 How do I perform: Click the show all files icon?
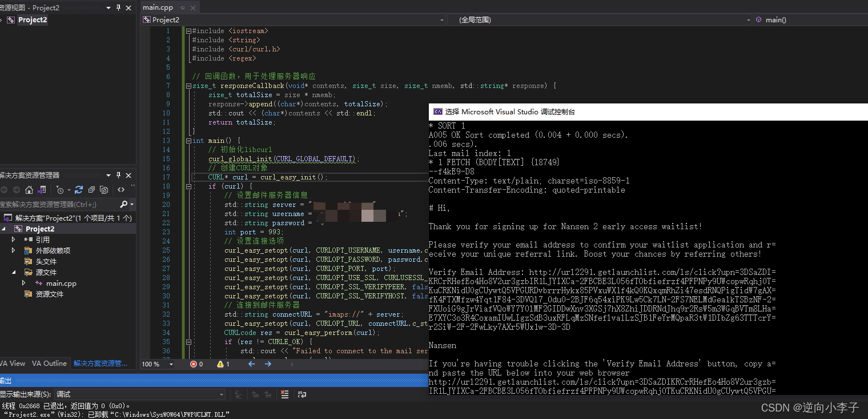tap(104, 190)
